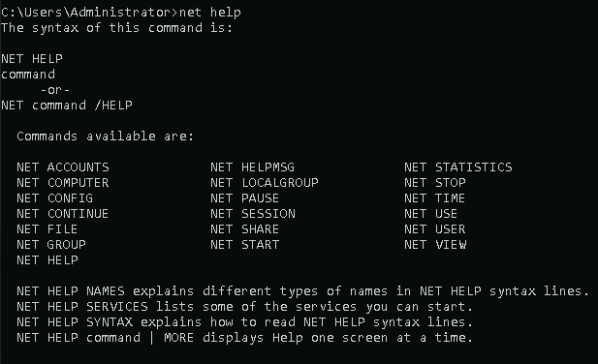
Task: Click the NET HELPMSG command
Action: tap(252, 167)
